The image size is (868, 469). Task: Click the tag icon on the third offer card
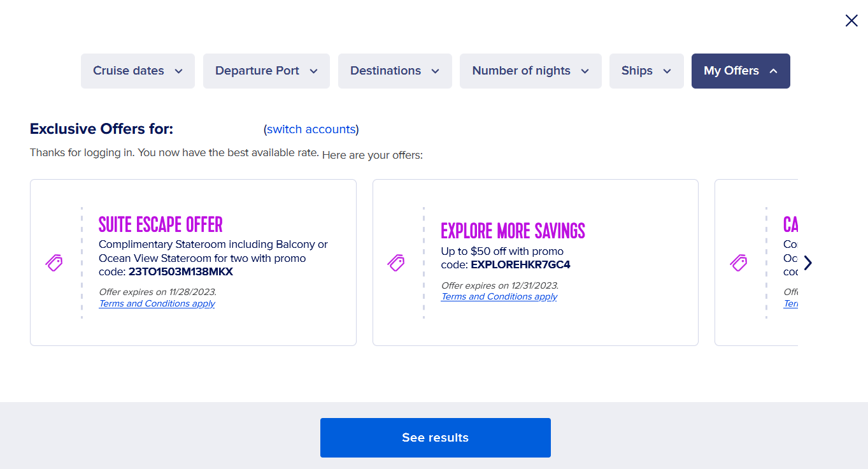point(738,263)
